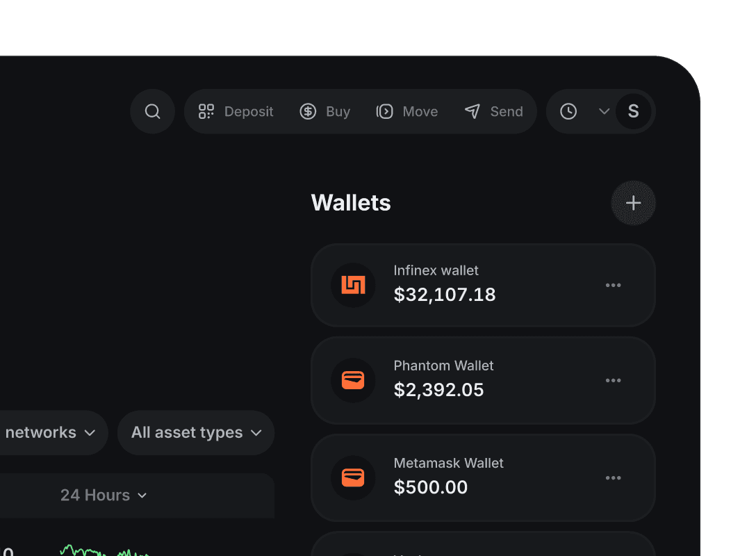Image resolution: width=756 pixels, height=556 pixels.
Task: Select the Move icon in the toolbar
Action: 384,111
